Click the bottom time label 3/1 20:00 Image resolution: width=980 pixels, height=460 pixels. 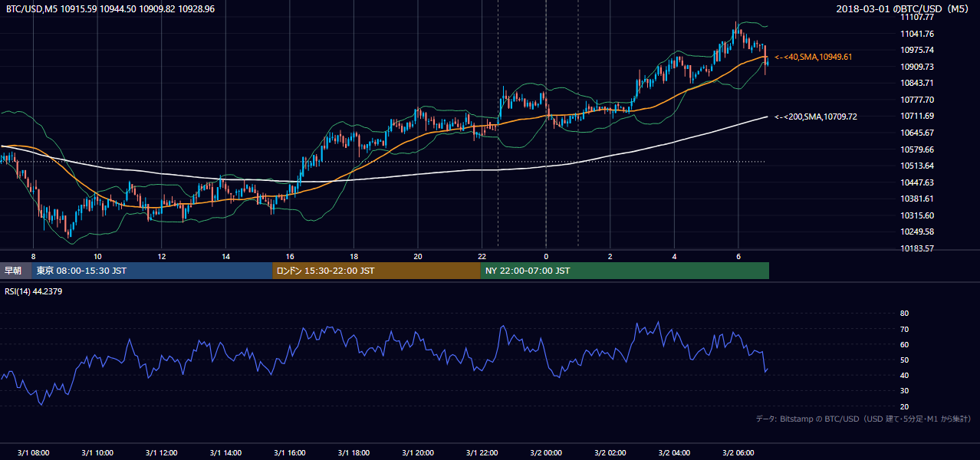click(417, 452)
